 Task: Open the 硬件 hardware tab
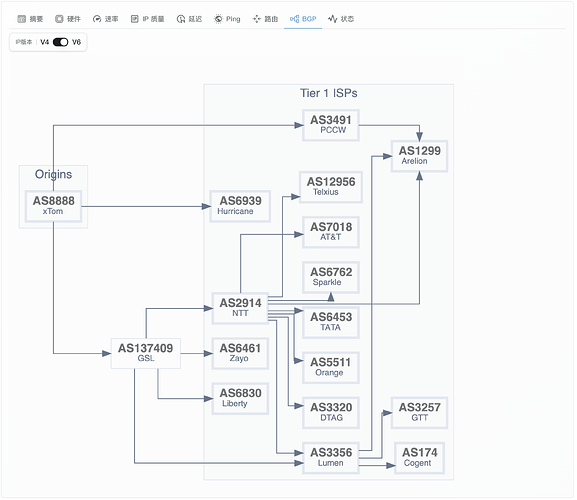(68, 19)
